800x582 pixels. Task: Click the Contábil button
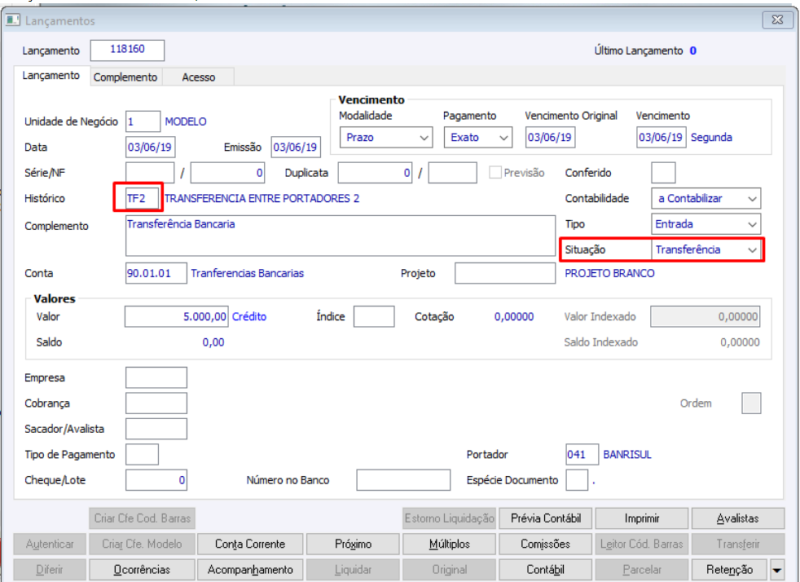coord(545,570)
